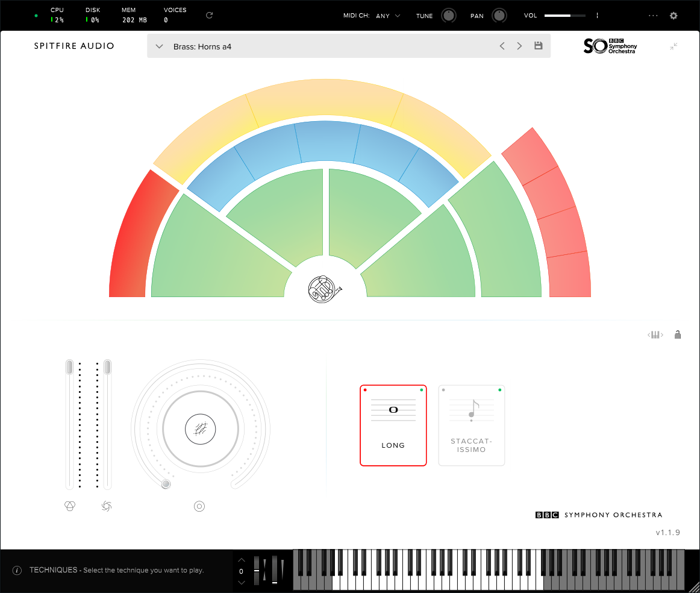The height and width of the screenshot is (593, 700).
Task: Click the keyswitch keyboard icon
Action: [x=655, y=335]
